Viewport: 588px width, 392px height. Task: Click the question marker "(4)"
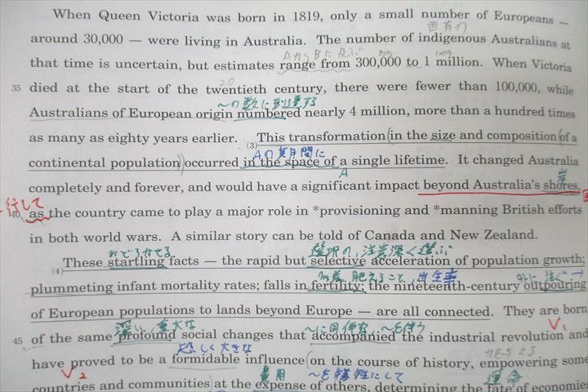57,271
